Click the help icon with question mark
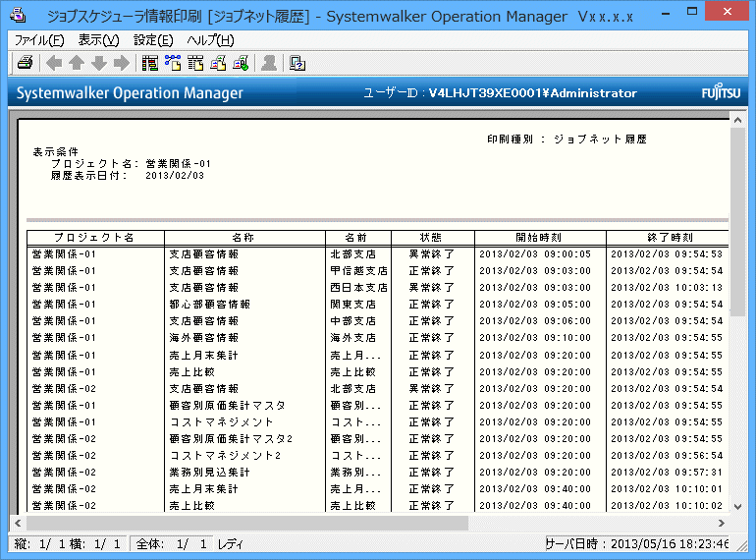The height and width of the screenshot is (560, 756). (297, 64)
